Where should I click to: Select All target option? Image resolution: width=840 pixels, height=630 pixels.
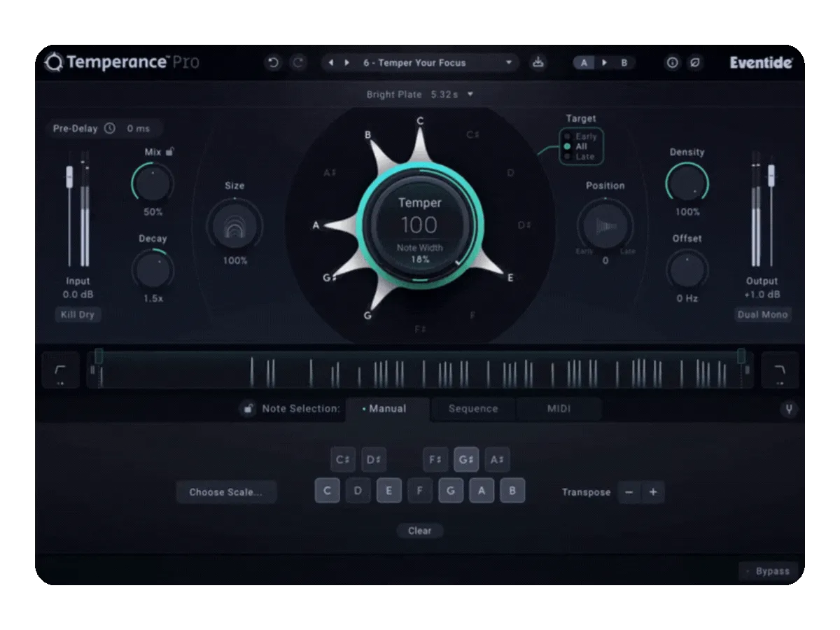pos(577,146)
